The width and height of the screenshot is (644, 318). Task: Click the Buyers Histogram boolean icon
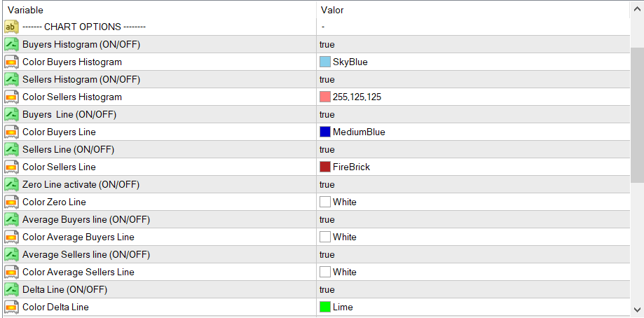(11, 44)
